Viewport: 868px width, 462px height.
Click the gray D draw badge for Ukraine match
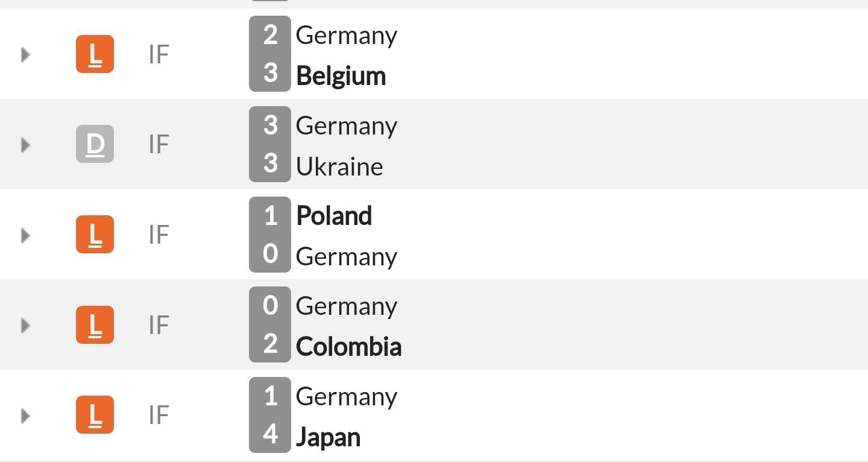coord(95,144)
